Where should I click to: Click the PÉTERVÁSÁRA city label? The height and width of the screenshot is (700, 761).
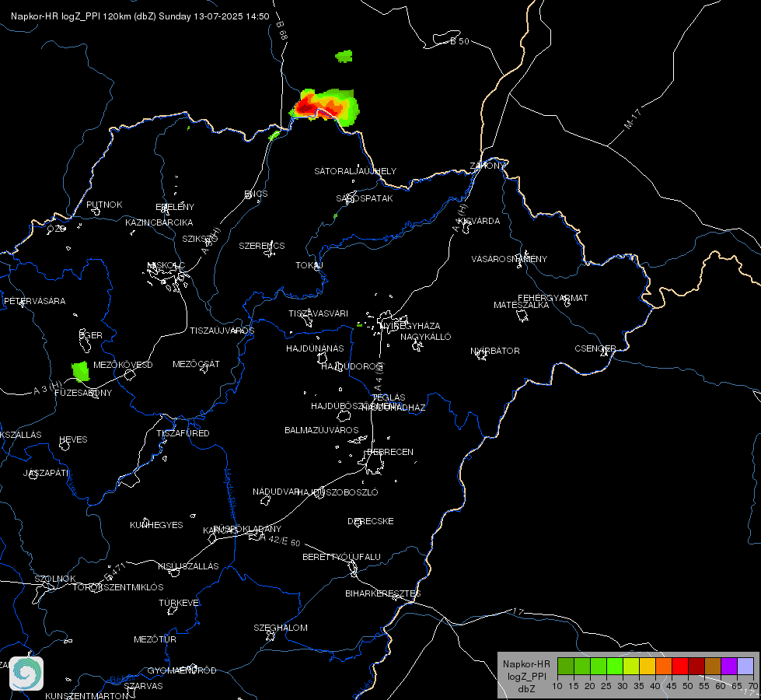34,301
